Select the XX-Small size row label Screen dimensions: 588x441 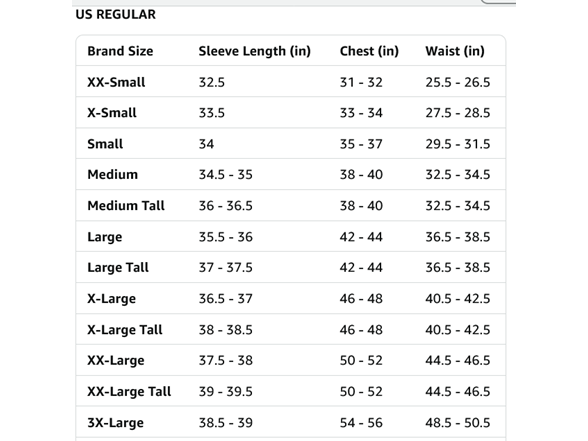(116, 82)
